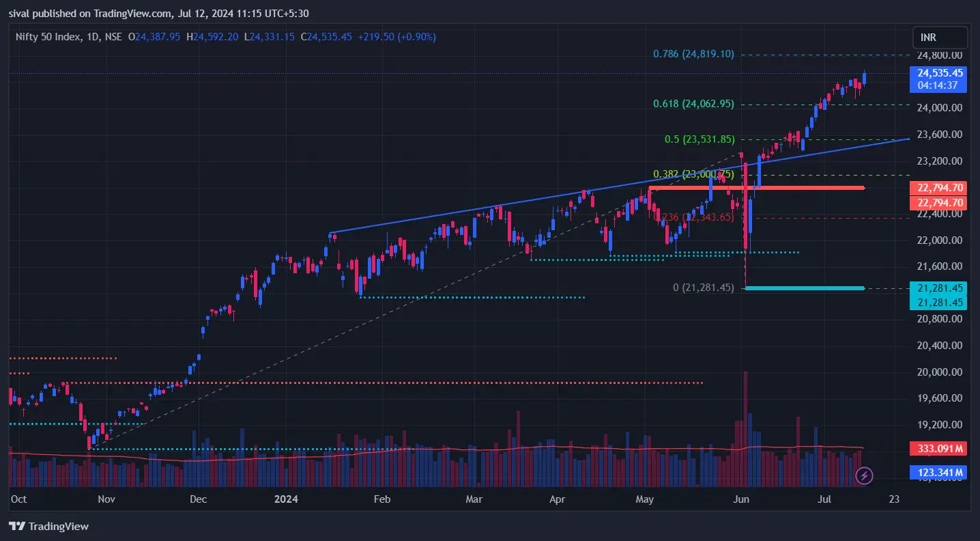Click the Jul label on time axis

[824, 499]
